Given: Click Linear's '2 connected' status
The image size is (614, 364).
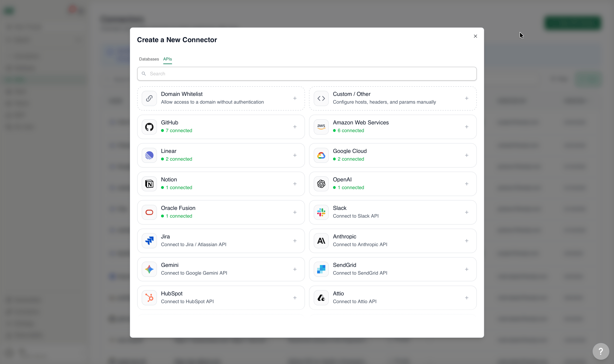Looking at the screenshot, I should (177, 159).
